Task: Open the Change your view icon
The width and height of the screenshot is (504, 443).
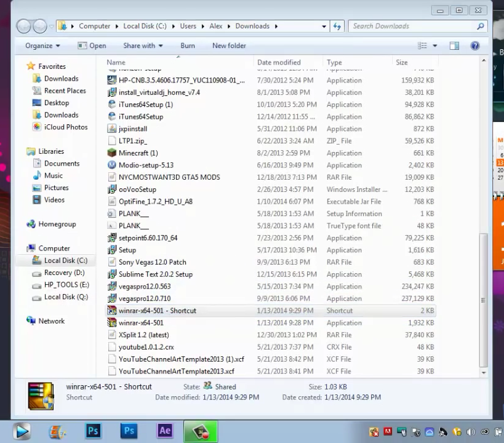Action: 422,46
